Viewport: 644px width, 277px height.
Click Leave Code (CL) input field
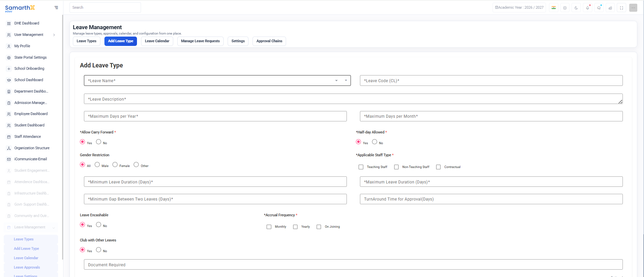pyautogui.click(x=491, y=80)
